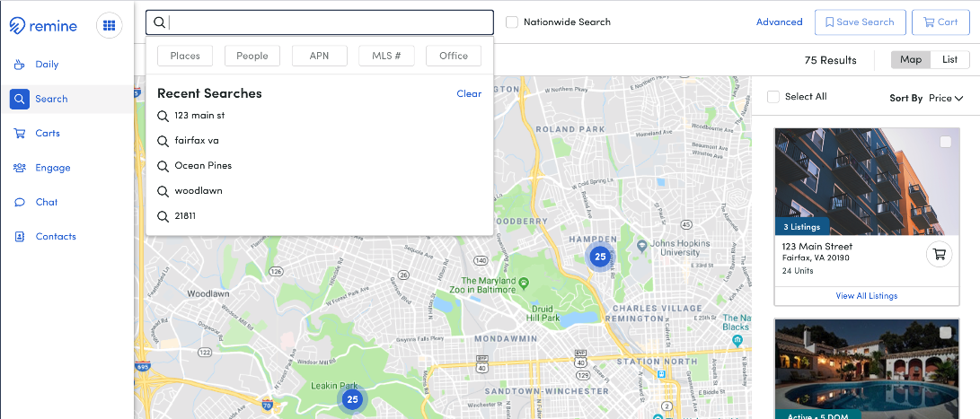Filter search by Places
This screenshot has height=419, width=980.
click(185, 56)
